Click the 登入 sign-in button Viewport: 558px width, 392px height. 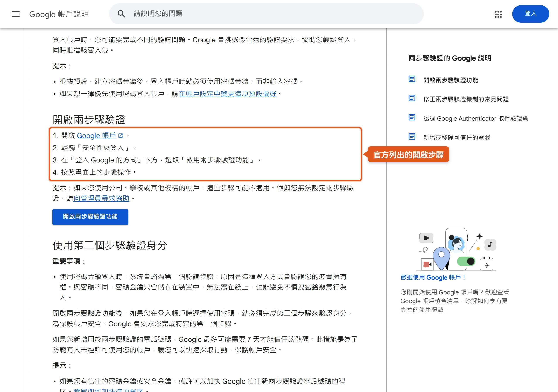[x=530, y=14]
